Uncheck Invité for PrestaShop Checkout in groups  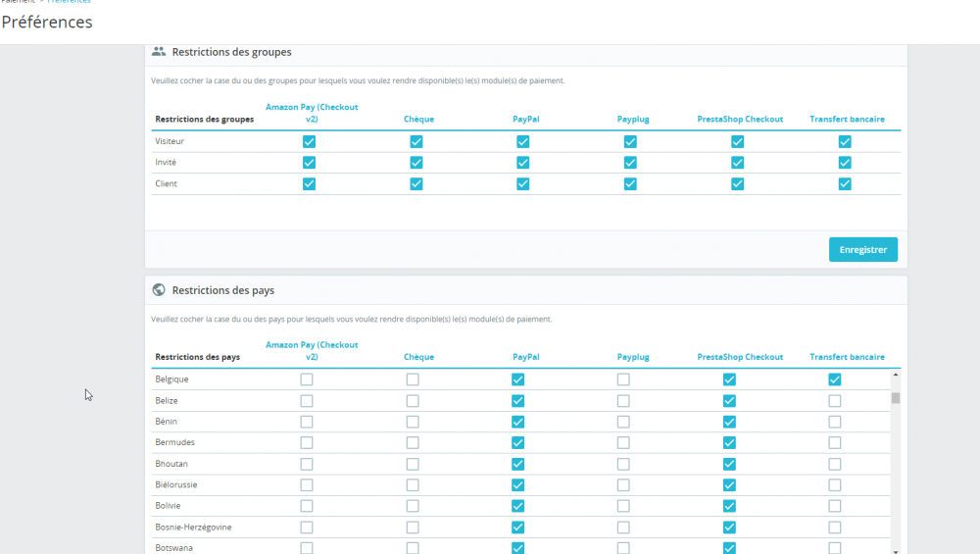(738, 163)
